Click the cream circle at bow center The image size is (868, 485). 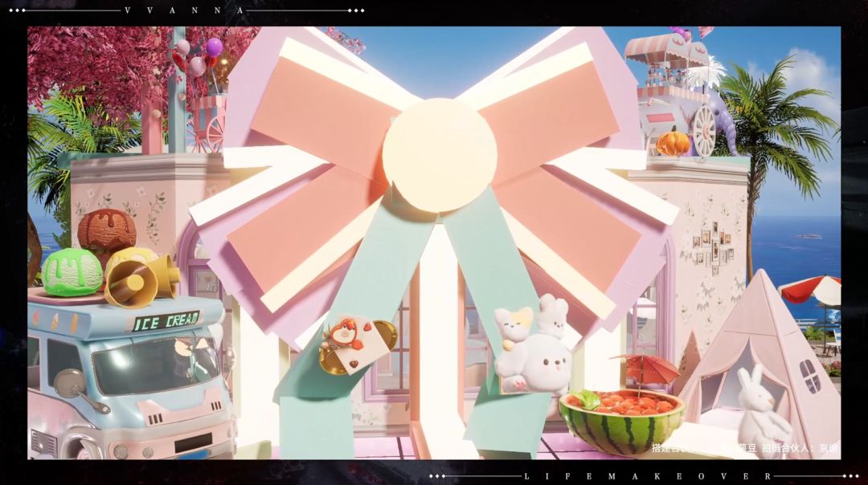(440, 156)
